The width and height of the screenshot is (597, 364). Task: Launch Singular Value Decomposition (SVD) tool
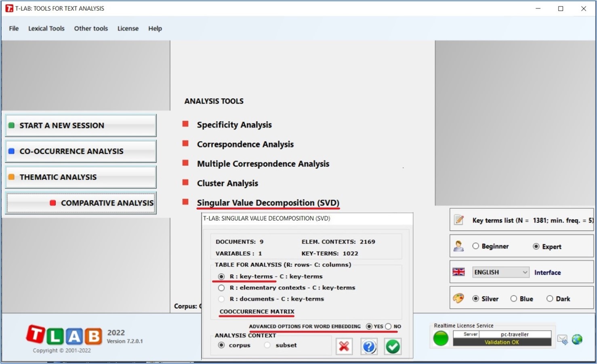click(x=268, y=202)
